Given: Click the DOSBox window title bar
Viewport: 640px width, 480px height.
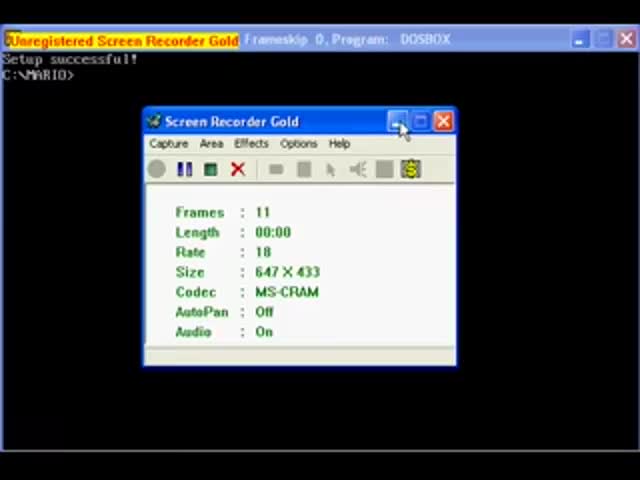Looking at the screenshot, I should coord(400,39).
